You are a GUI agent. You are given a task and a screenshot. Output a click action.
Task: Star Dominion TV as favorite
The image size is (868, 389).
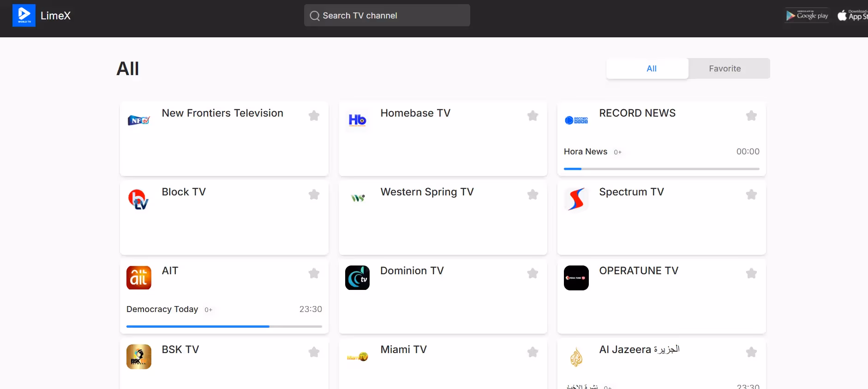[x=533, y=273]
